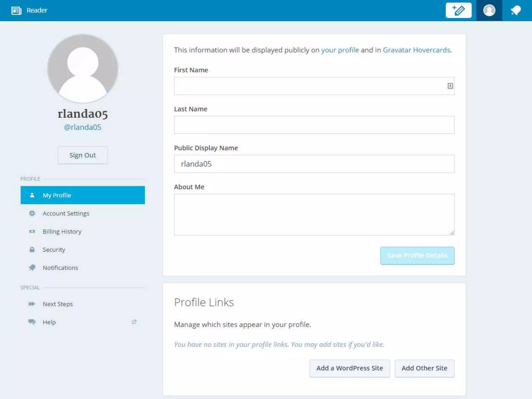Screen dimensions: 532x399
Task: Click the new post pencil icon
Action: (x=458, y=10)
